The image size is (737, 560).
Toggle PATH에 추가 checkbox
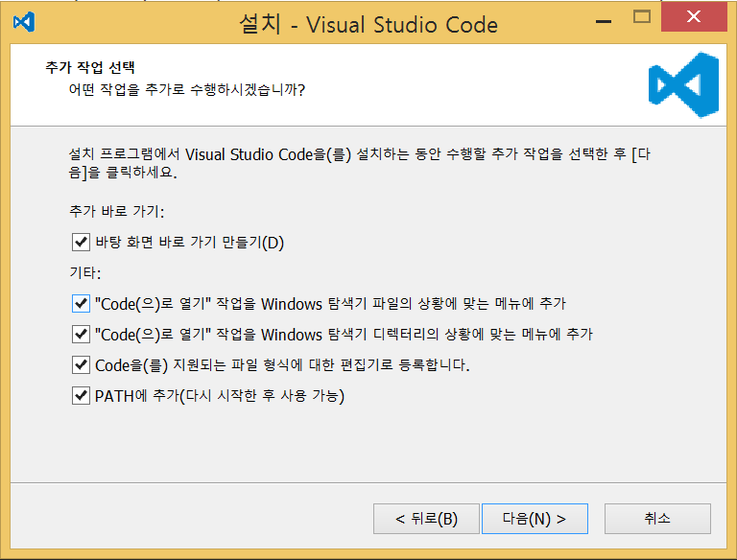tap(81, 396)
